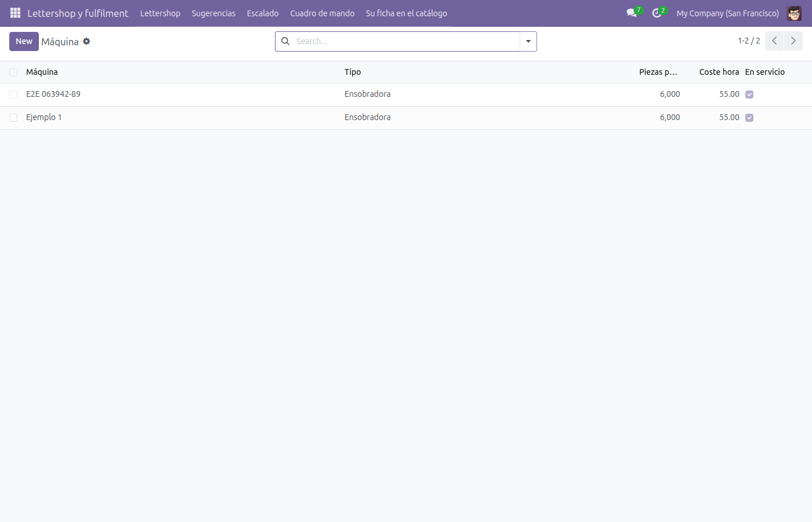Open the Ejemplo 1 record
This screenshot has height=522, width=812.
click(44, 117)
